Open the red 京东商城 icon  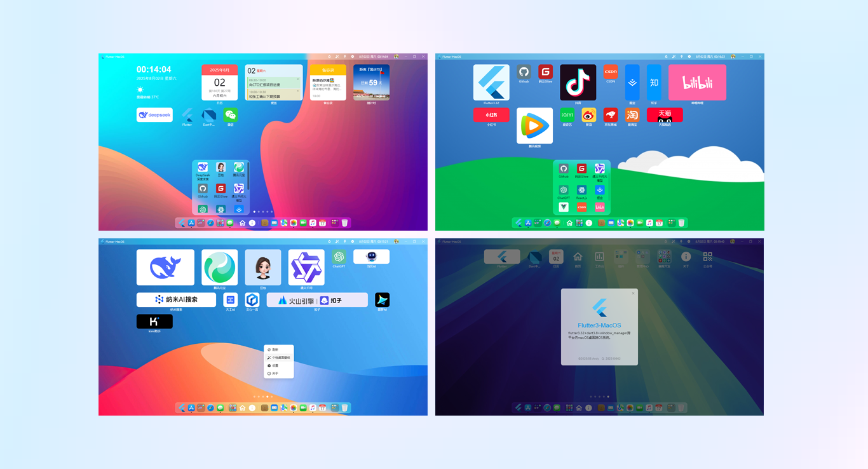(x=610, y=115)
